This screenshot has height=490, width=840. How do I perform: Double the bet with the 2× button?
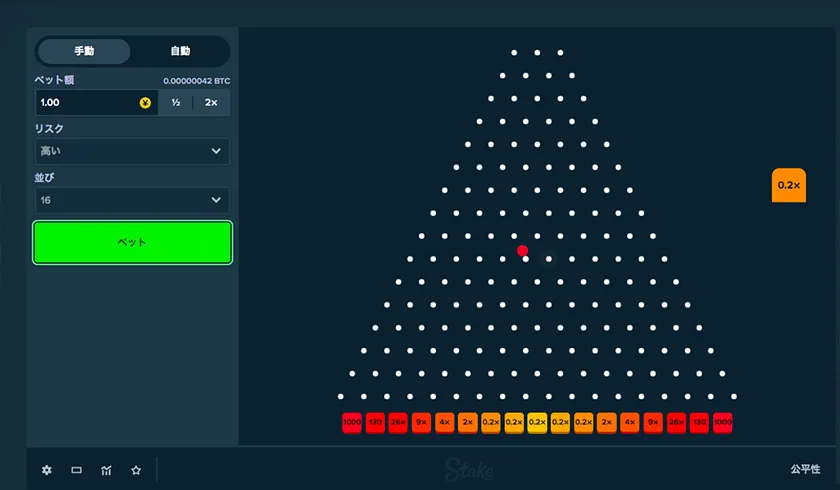211,102
